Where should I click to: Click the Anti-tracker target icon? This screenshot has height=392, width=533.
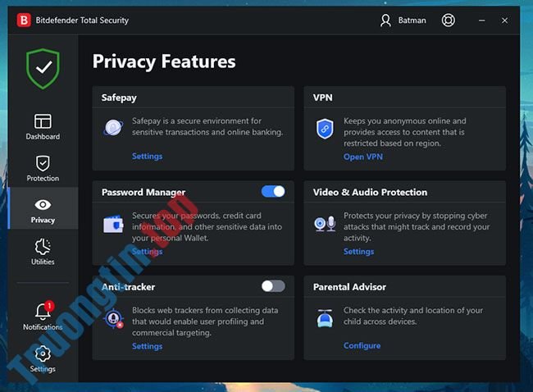(113, 318)
